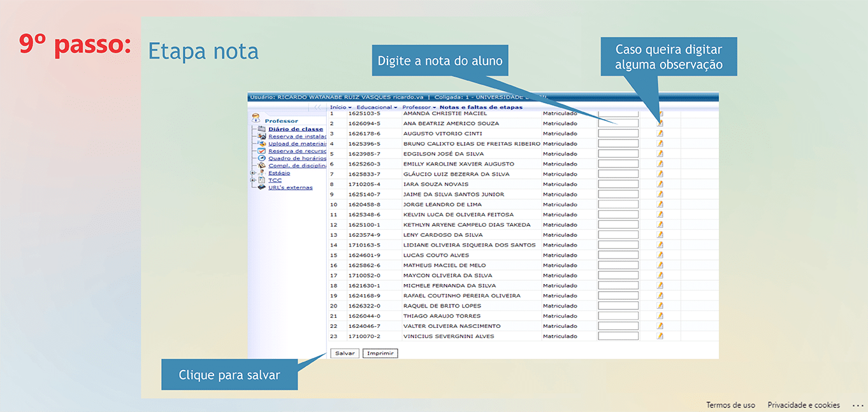The image size is (868, 412).
Task: Click the grade field for Jorge Leandro de Lima
Action: (618, 204)
